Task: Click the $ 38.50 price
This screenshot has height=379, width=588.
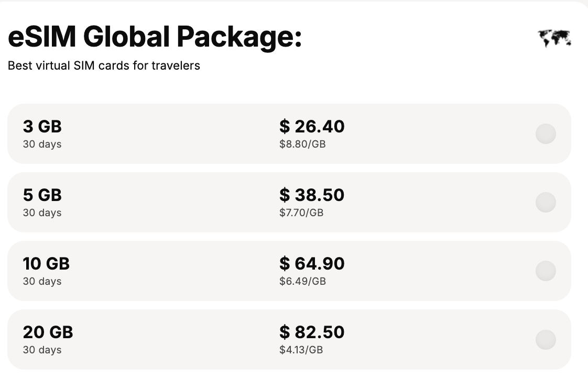Action: tap(312, 195)
